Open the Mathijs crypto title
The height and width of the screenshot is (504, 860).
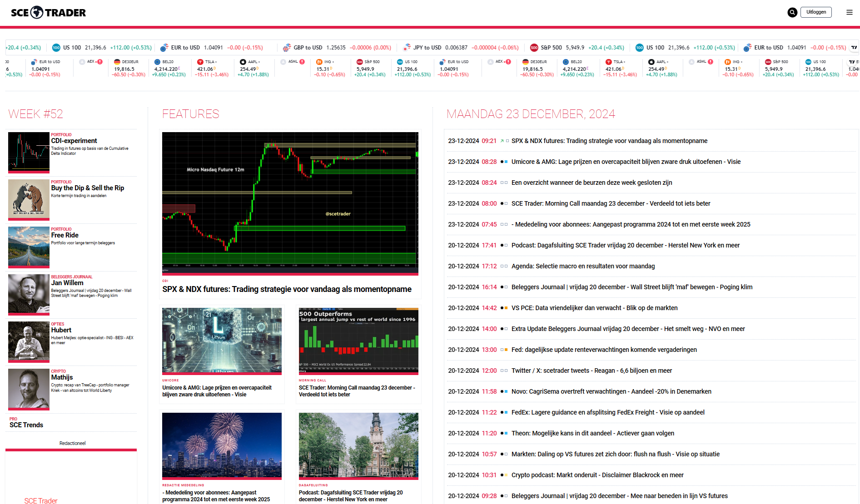point(62,378)
